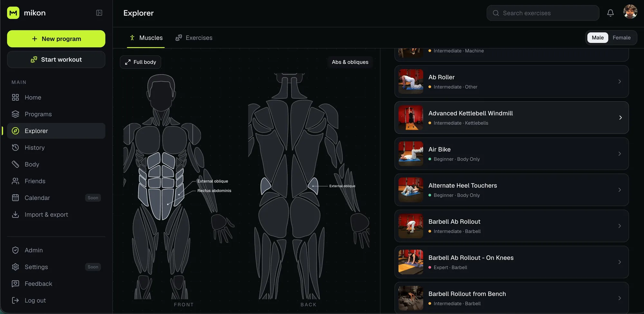Open the Air Bike exercise thumbnail
644x314 pixels.
[x=411, y=154]
